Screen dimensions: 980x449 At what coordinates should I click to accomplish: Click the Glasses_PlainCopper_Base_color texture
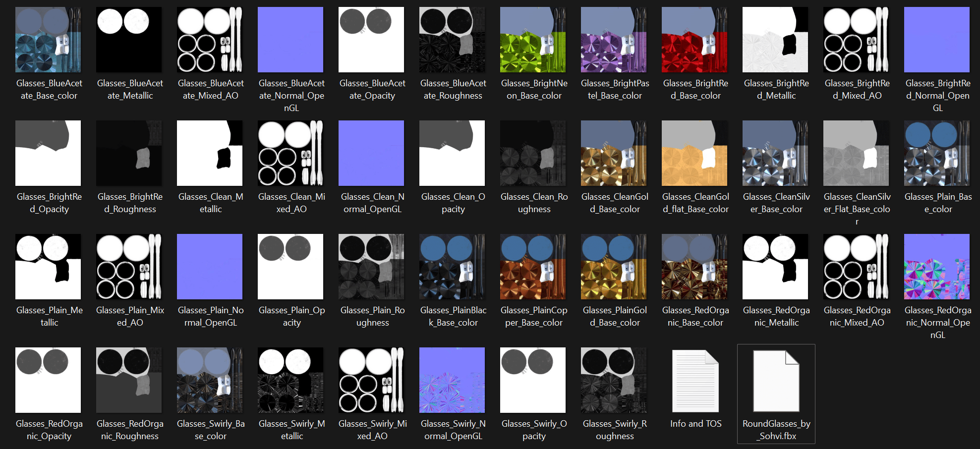[533, 267]
